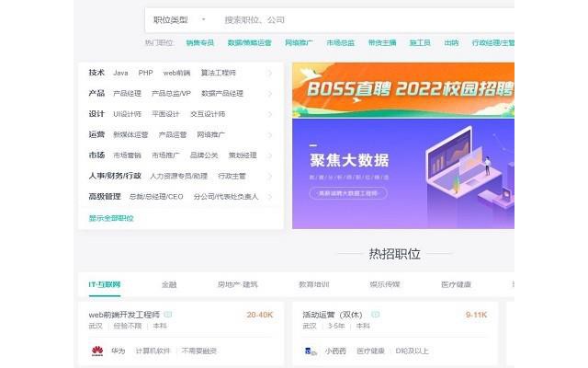This screenshot has width=588, height=368.
Task: Open the 行政经理/主管 hot position link
Action: (493, 43)
